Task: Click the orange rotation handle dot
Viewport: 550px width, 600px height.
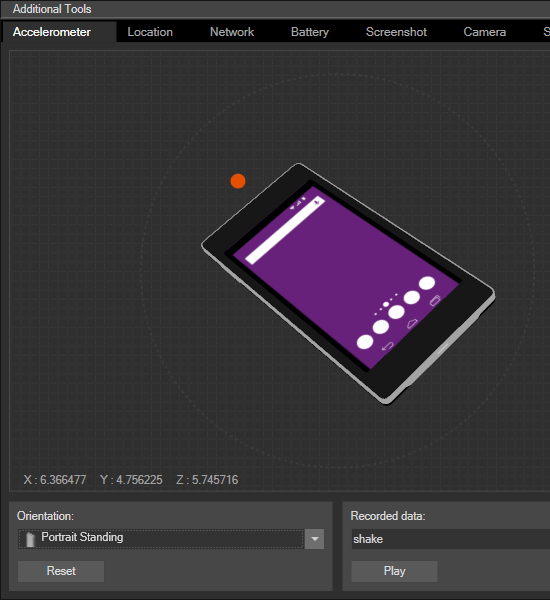Action: (238, 181)
